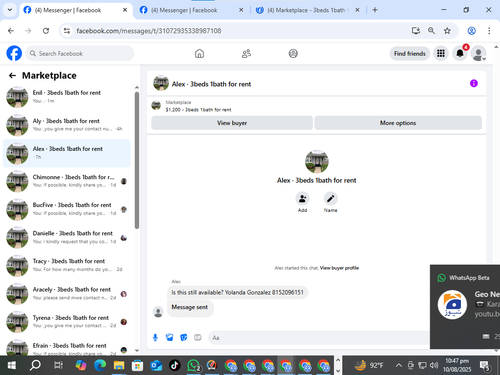The height and width of the screenshot is (375, 500).
Task: Bookmark this page with the star
Action: click(x=447, y=31)
